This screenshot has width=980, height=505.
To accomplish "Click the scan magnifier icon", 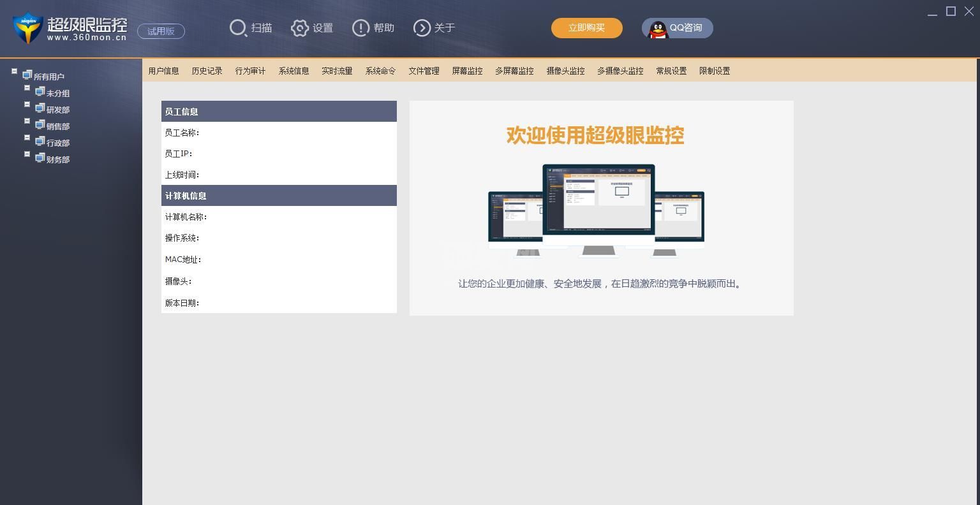I will [238, 28].
